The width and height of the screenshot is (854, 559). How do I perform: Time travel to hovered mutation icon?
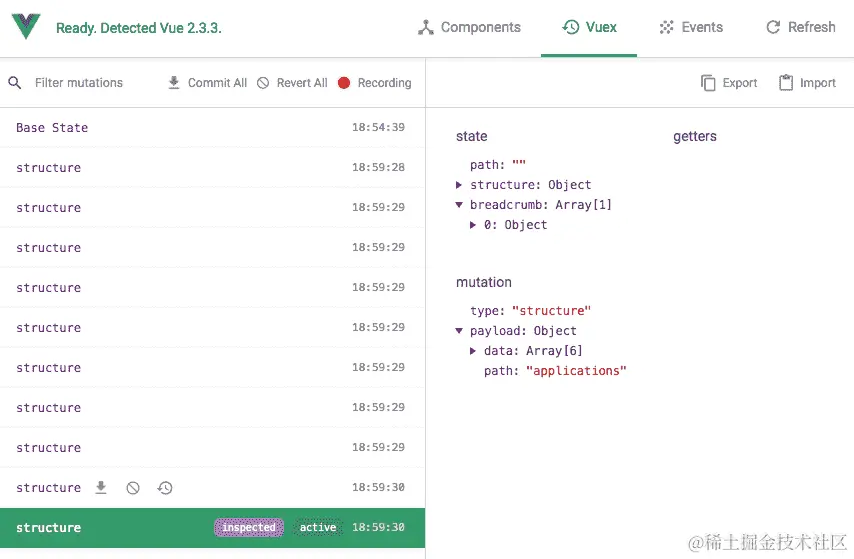point(165,488)
